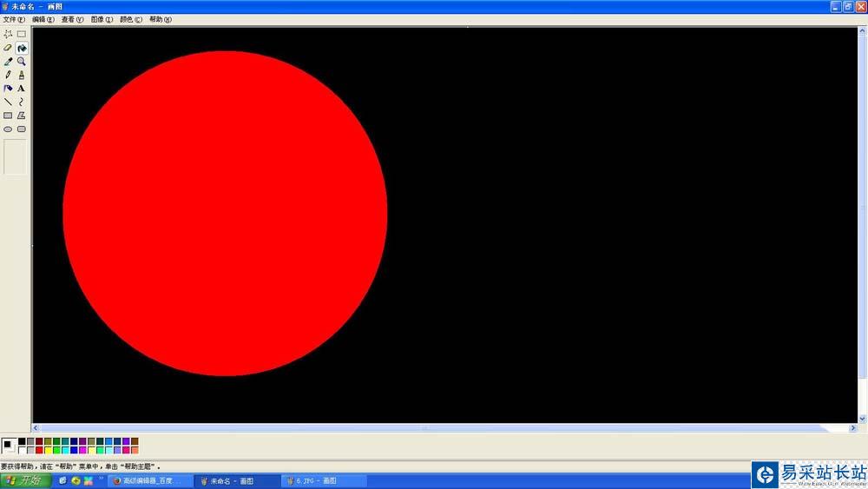Click the first quick launch taskbar icon
This screenshot has height=489, width=868.
pyautogui.click(x=62, y=480)
